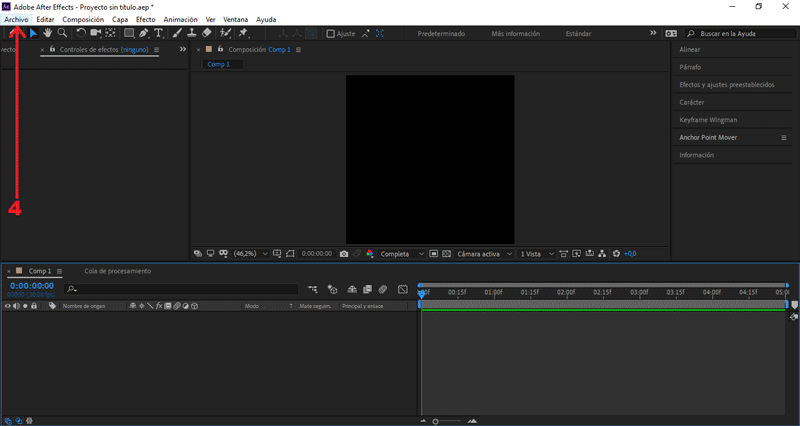Select the Pan Behind anchor point tool

tap(110, 33)
